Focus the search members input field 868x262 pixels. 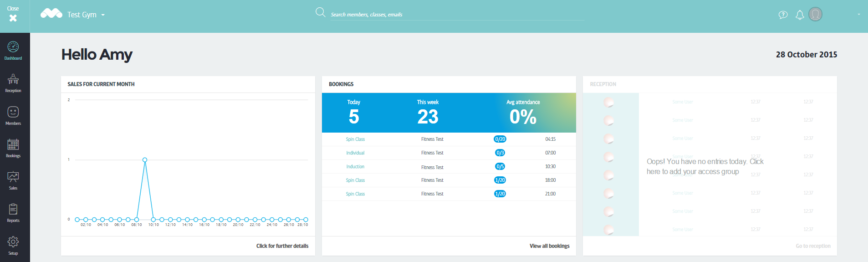(x=455, y=15)
